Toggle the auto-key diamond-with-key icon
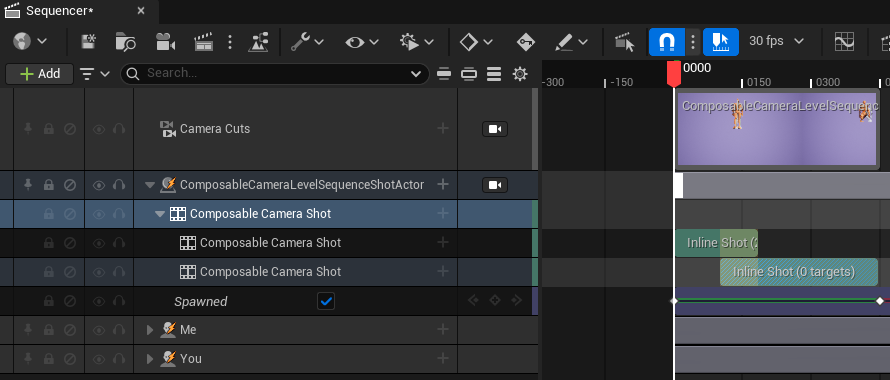Image resolution: width=890 pixels, height=380 pixels. [526, 41]
